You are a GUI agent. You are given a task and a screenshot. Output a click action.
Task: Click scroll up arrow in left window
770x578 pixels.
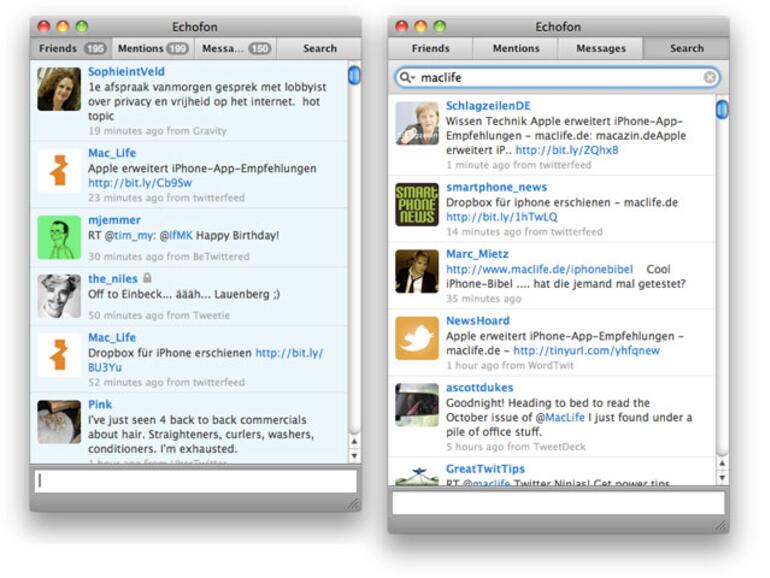[x=354, y=441]
